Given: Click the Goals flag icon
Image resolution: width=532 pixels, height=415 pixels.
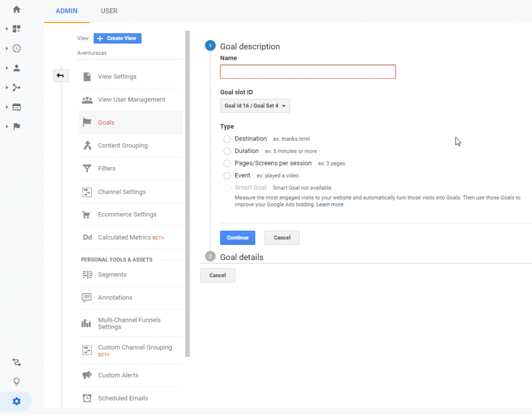Looking at the screenshot, I should (x=87, y=122).
